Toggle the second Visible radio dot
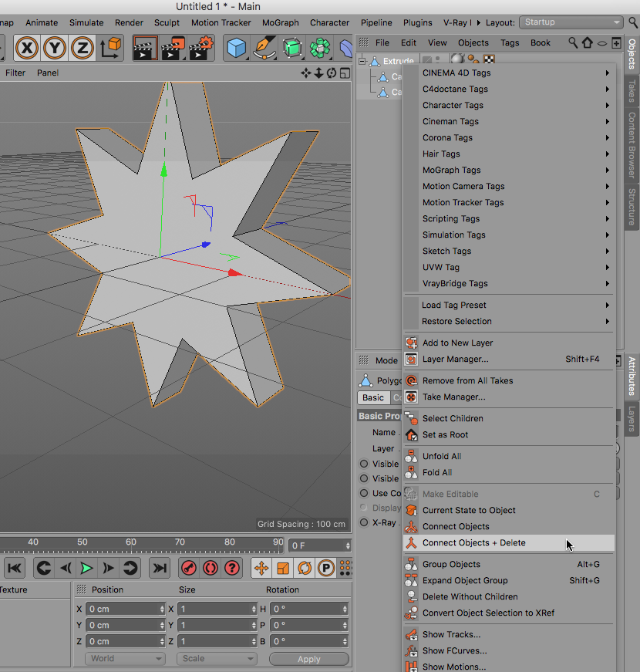 [x=364, y=478]
